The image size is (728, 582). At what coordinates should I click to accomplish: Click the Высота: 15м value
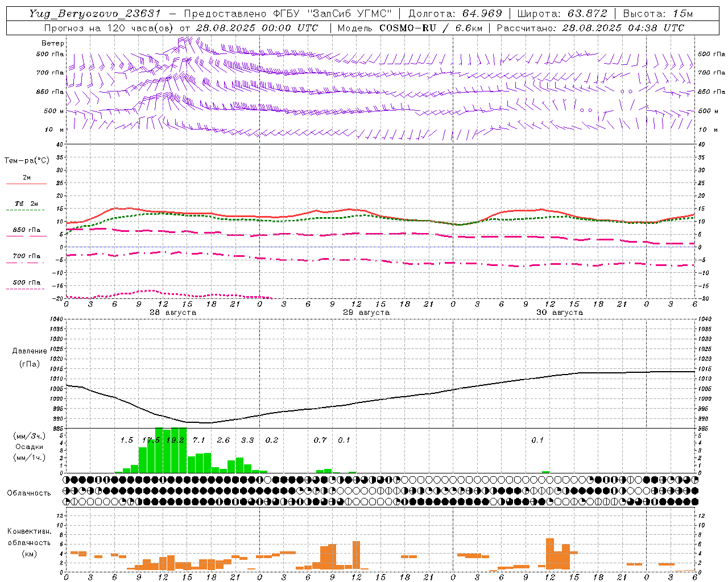point(658,14)
